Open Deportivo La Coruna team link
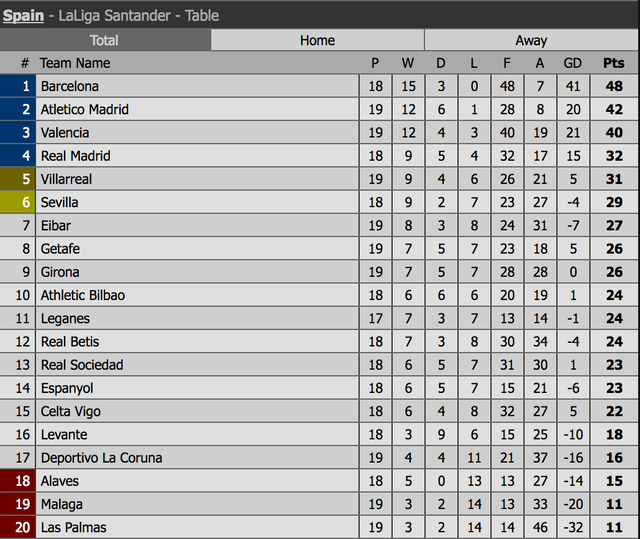The width and height of the screenshot is (640, 539). tap(101, 458)
